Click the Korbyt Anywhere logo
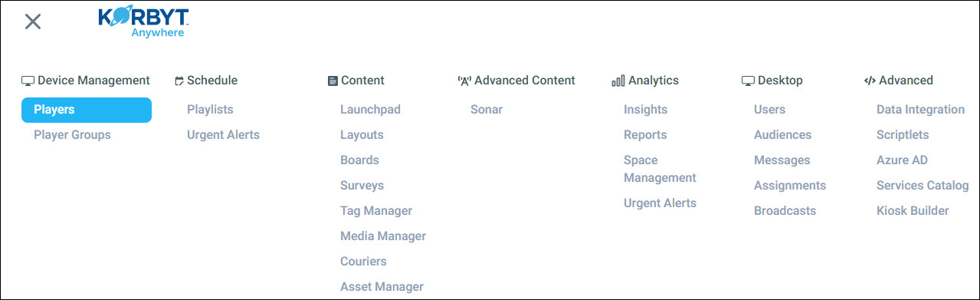The height and width of the screenshot is (300, 980). (x=144, y=23)
